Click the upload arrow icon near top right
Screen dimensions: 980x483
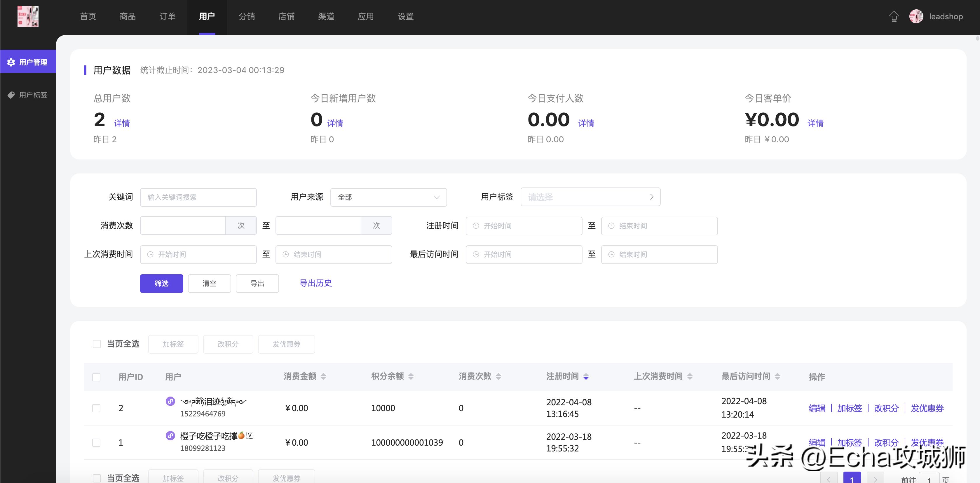(894, 16)
